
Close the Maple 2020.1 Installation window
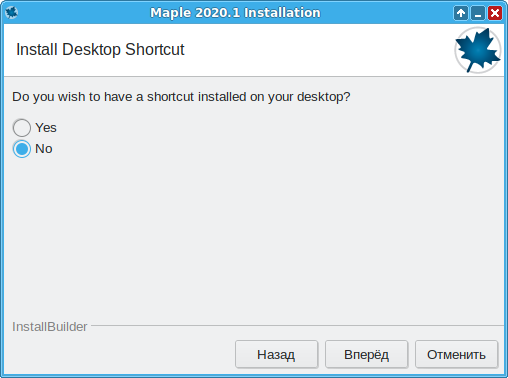coord(495,13)
